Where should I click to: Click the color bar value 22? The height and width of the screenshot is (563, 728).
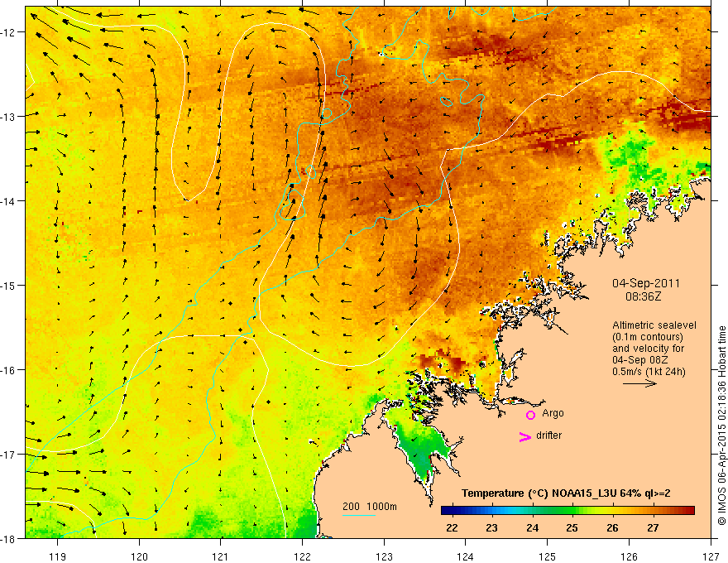pyautogui.click(x=452, y=527)
